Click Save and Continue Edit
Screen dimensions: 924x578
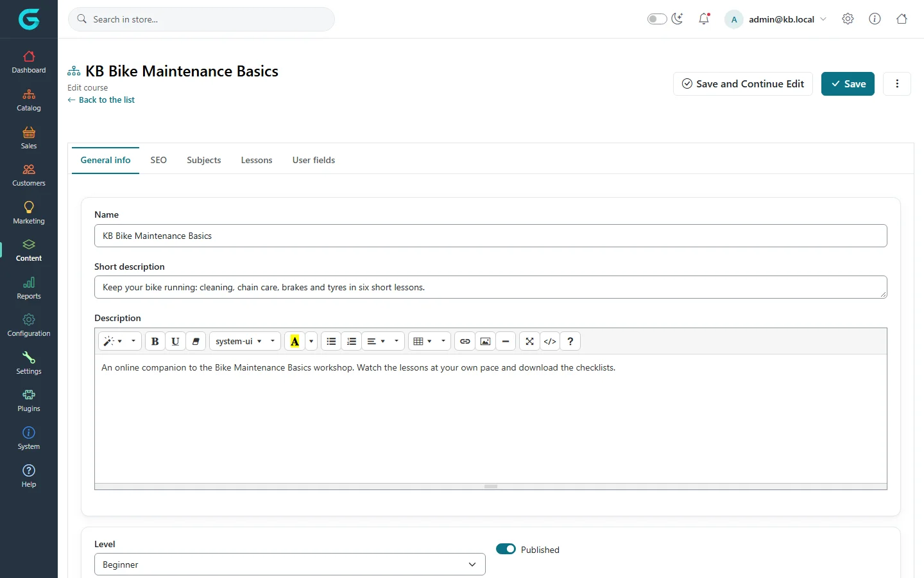point(743,83)
